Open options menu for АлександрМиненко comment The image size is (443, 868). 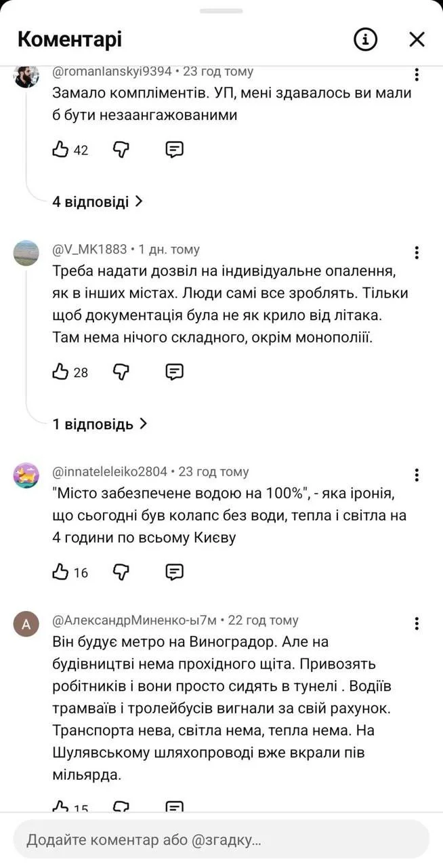(x=417, y=624)
